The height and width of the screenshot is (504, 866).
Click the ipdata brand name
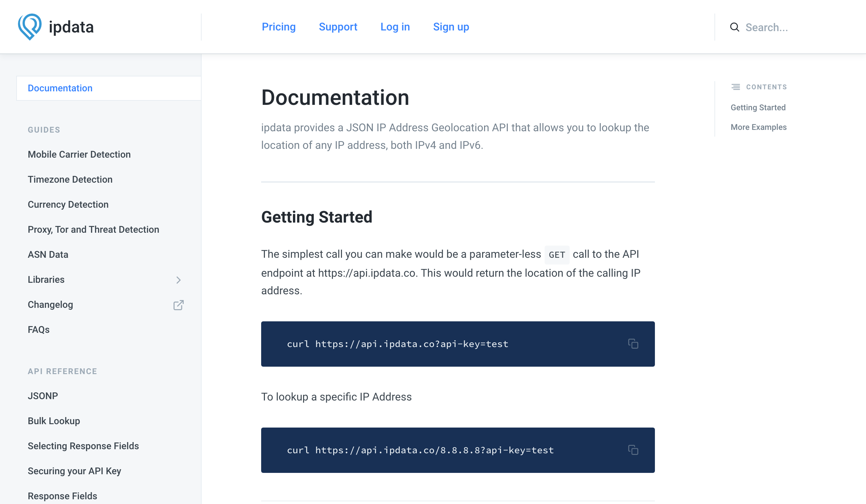point(71,27)
